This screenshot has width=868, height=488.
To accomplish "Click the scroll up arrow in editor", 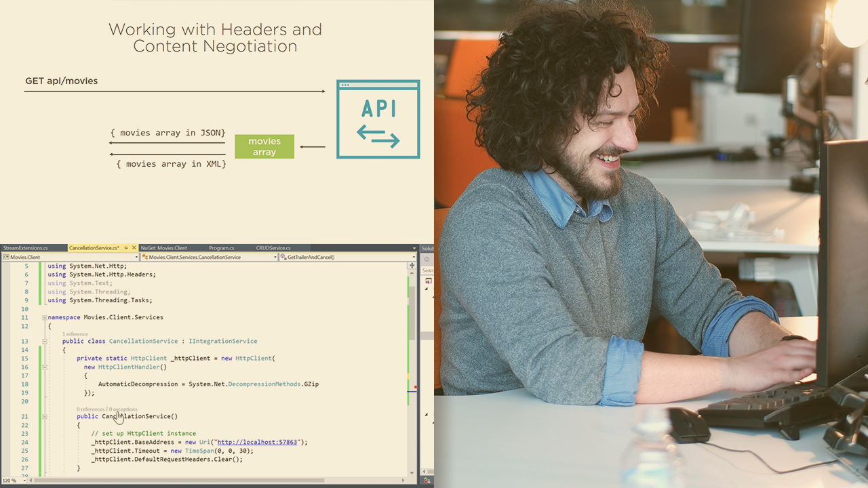I will (x=412, y=273).
